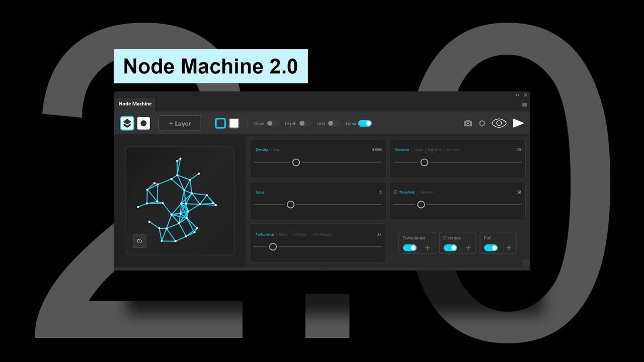Turn off Turbulence animation toggle
This screenshot has width=644, height=362.
tap(410, 248)
